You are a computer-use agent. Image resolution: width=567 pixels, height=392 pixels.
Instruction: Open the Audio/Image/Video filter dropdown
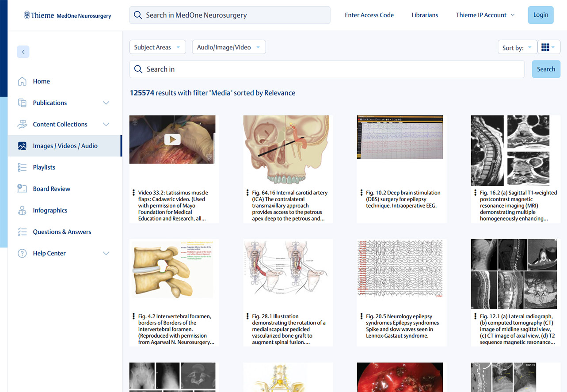[228, 47]
